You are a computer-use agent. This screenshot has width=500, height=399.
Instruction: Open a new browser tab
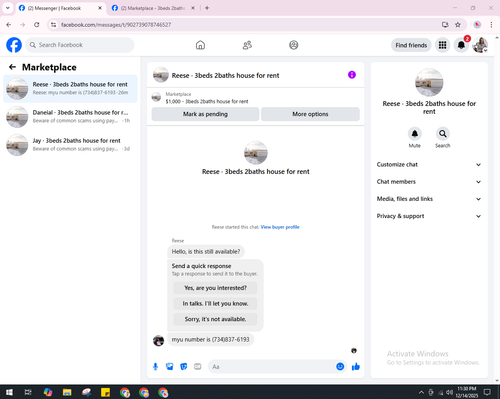(x=207, y=8)
